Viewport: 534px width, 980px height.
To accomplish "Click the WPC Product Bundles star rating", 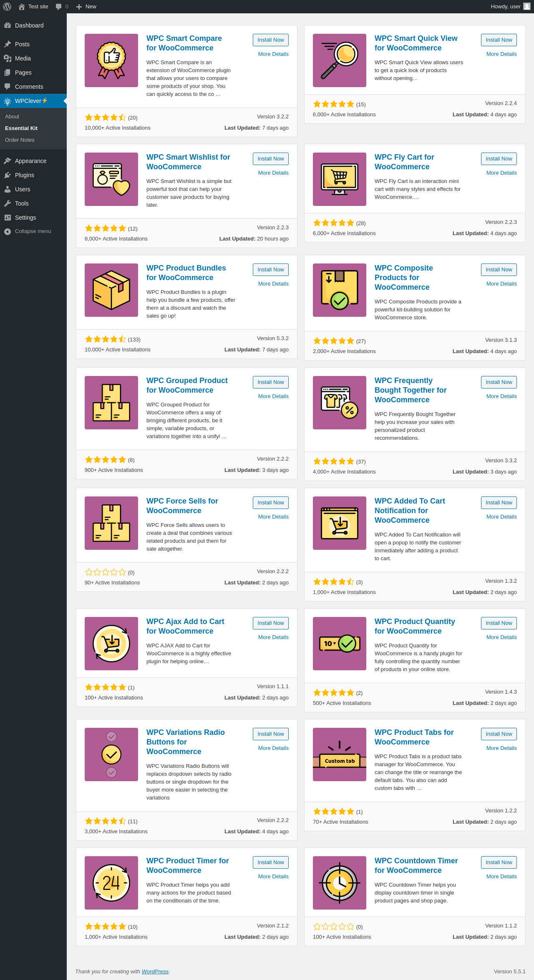I will (105, 339).
